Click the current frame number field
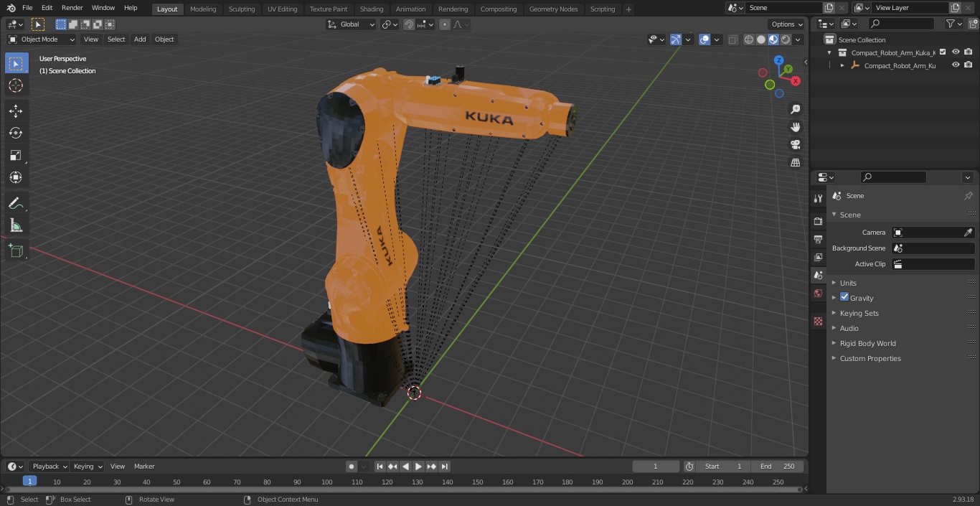Image resolution: width=980 pixels, height=506 pixels. [x=656, y=467]
